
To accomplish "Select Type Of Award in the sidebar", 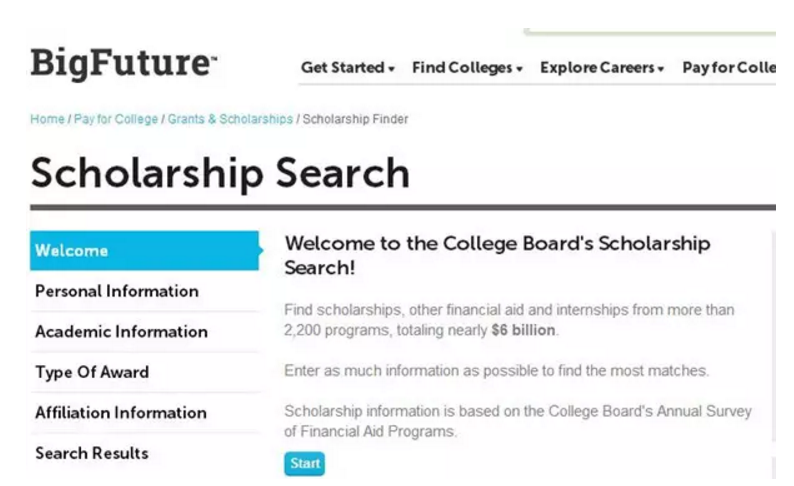I will [92, 372].
